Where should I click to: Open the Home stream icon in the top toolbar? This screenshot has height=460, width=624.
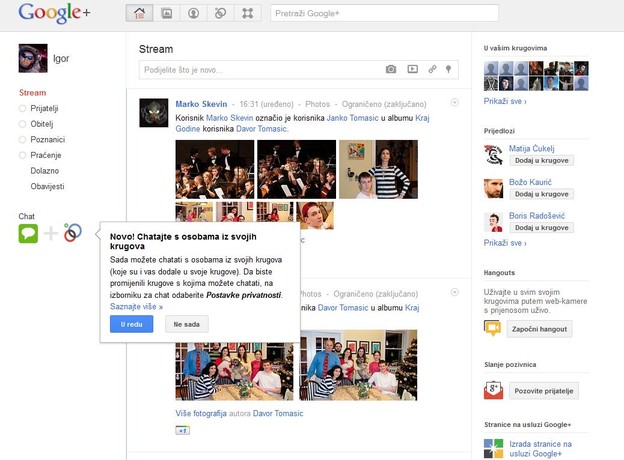coord(138,14)
